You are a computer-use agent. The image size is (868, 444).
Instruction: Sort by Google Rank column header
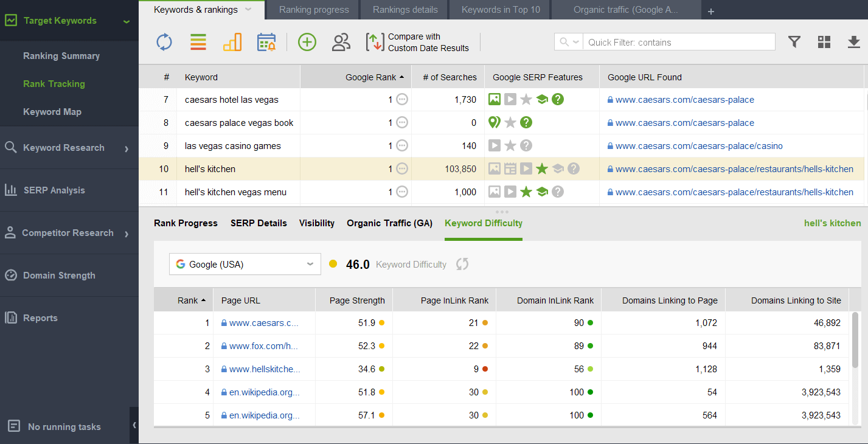tap(356, 77)
